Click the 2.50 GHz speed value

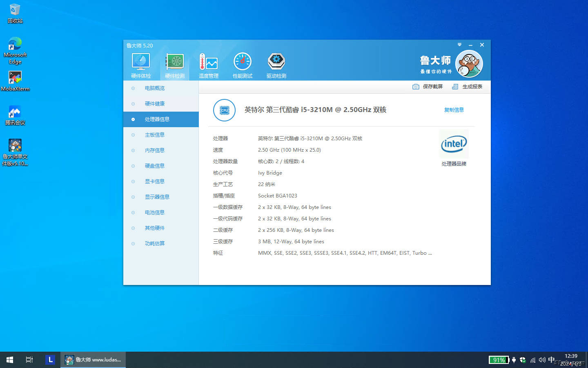290,150
